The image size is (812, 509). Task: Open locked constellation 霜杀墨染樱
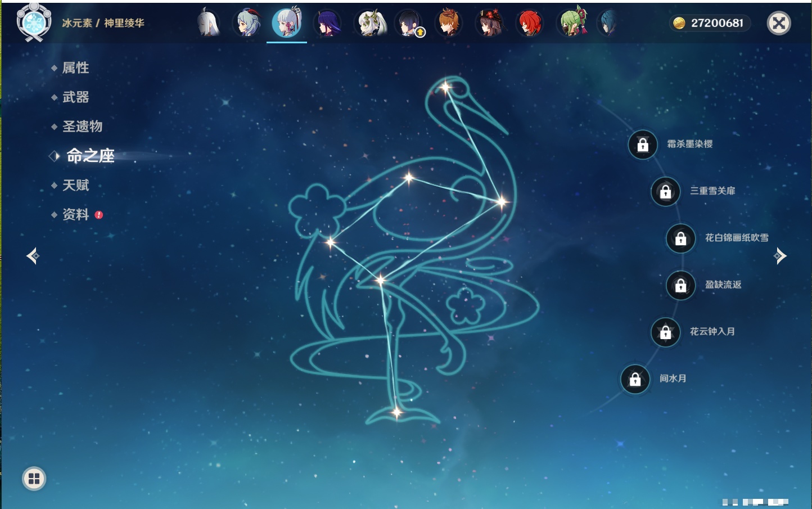(643, 145)
